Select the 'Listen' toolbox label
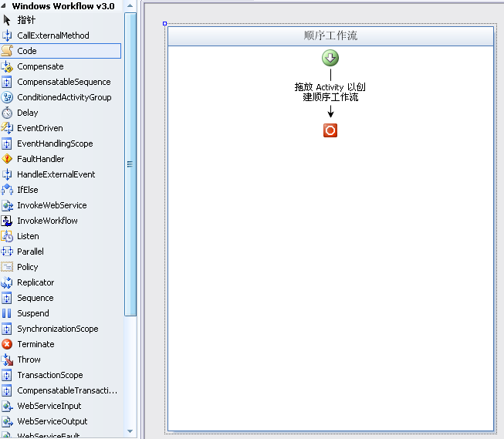Screen dimensions: 504x439 point(28,236)
